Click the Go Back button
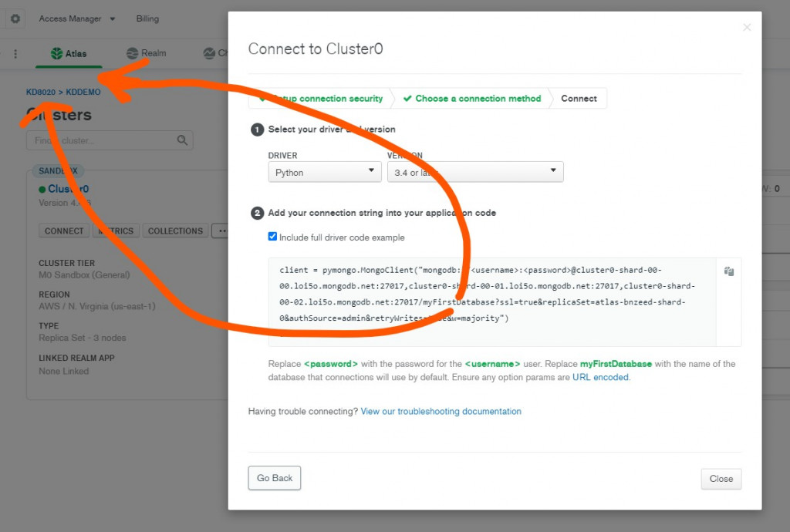Viewport: 790px width, 532px height. tap(274, 478)
